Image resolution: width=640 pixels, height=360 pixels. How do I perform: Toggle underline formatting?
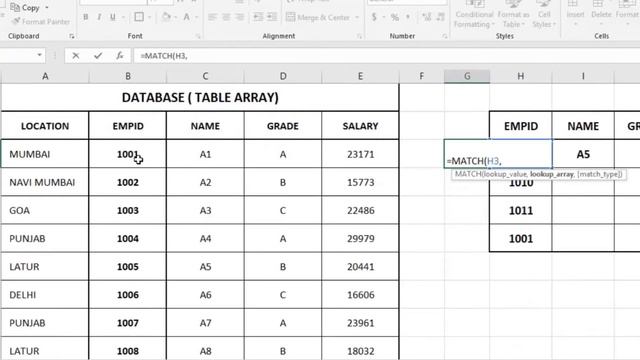(x=113, y=17)
